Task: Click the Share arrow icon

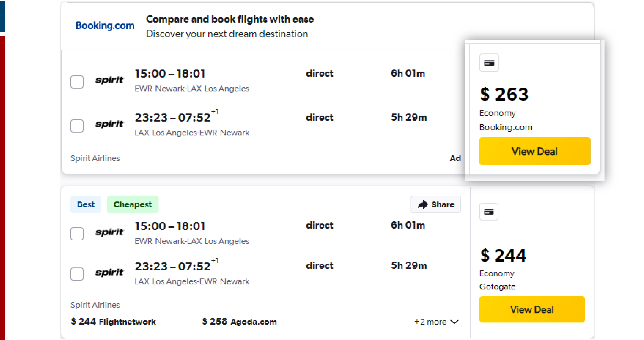Action: click(423, 204)
